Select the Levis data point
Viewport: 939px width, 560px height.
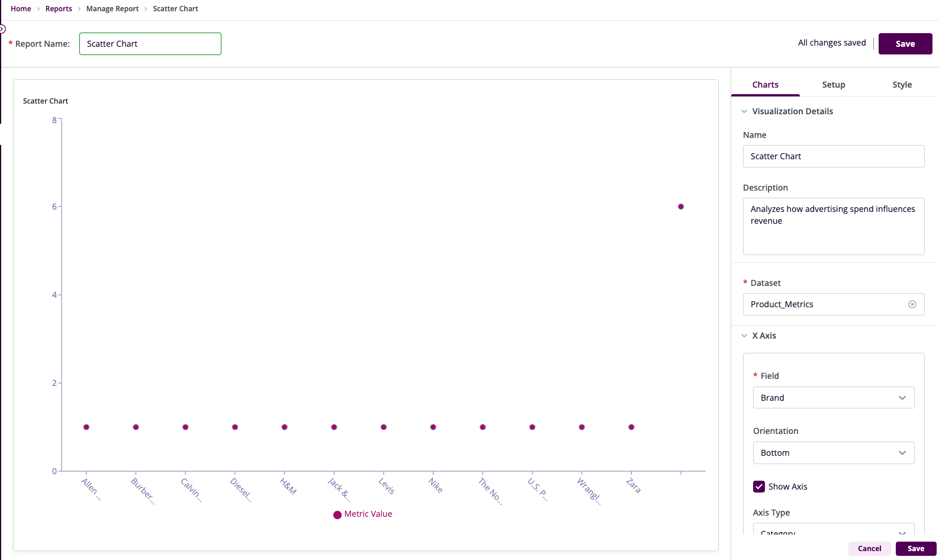384,427
